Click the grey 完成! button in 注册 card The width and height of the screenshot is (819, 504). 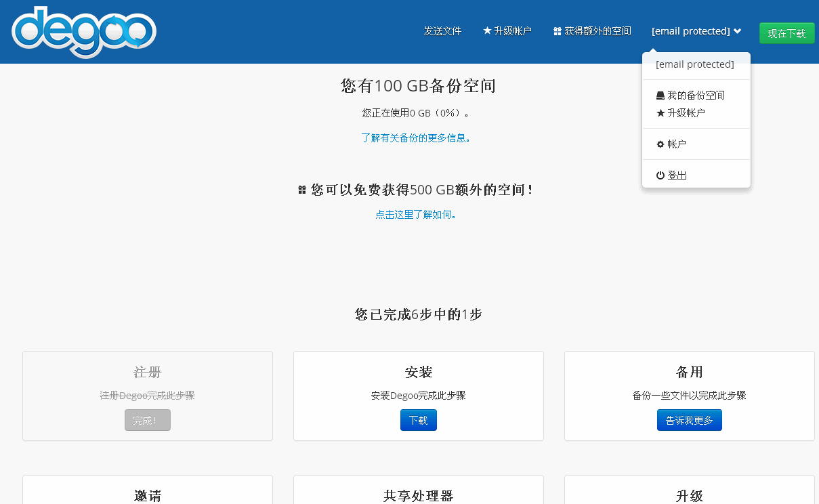tap(148, 420)
